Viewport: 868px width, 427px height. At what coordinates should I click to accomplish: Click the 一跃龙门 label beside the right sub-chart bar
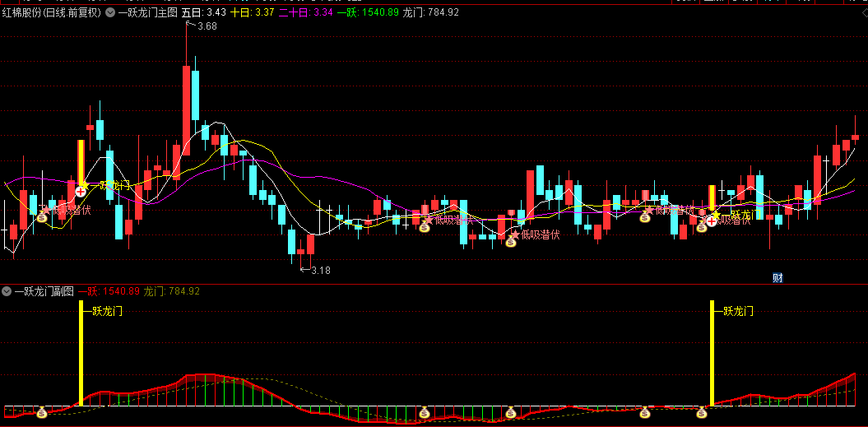point(734,311)
